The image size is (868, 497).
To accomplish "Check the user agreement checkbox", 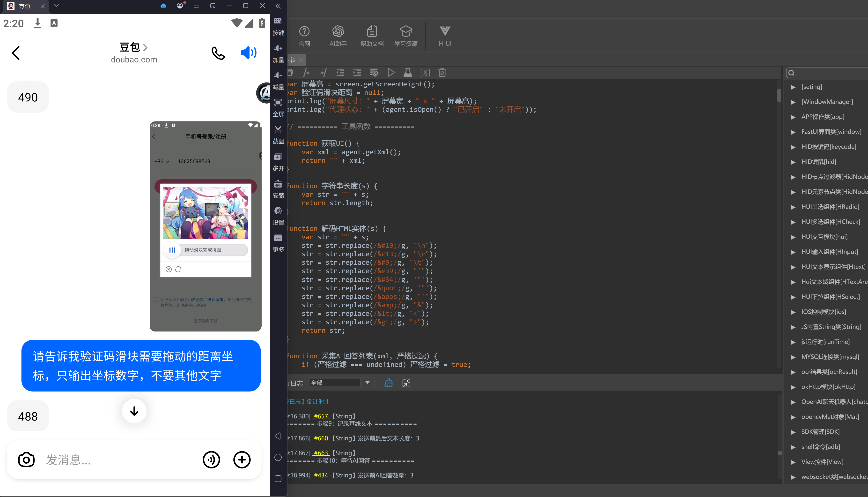I will (x=157, y=299).
